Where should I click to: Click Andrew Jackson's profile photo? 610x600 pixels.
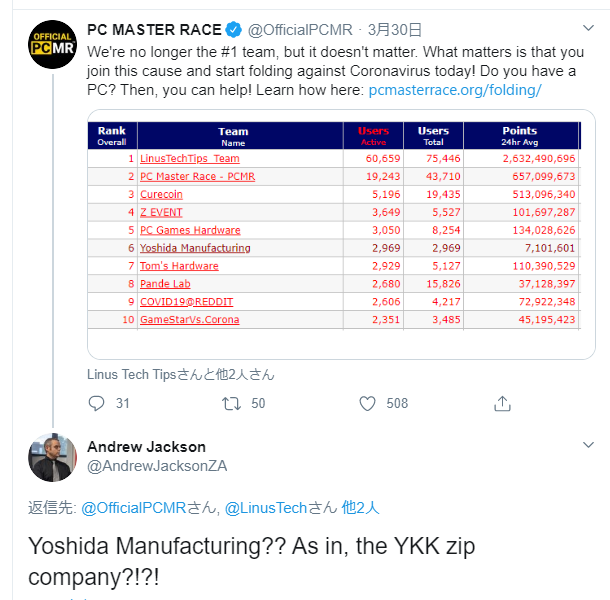click(53, 458)
